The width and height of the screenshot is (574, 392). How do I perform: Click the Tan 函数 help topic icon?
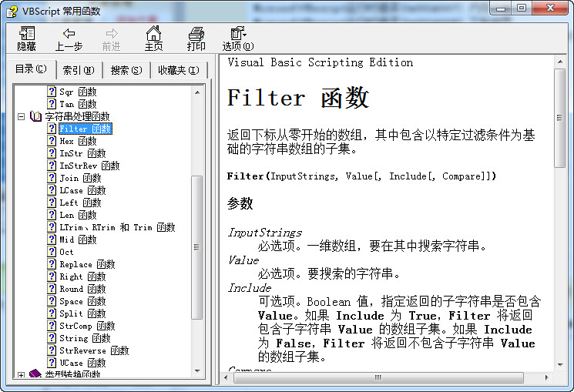pos(52,104)
